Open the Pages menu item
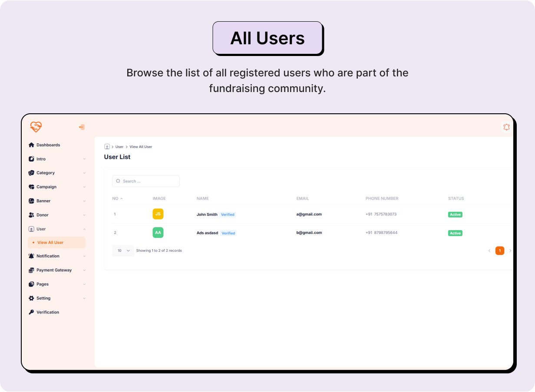Image resolution: width=535 pixels, height=392 pixels. pos(43,284)
